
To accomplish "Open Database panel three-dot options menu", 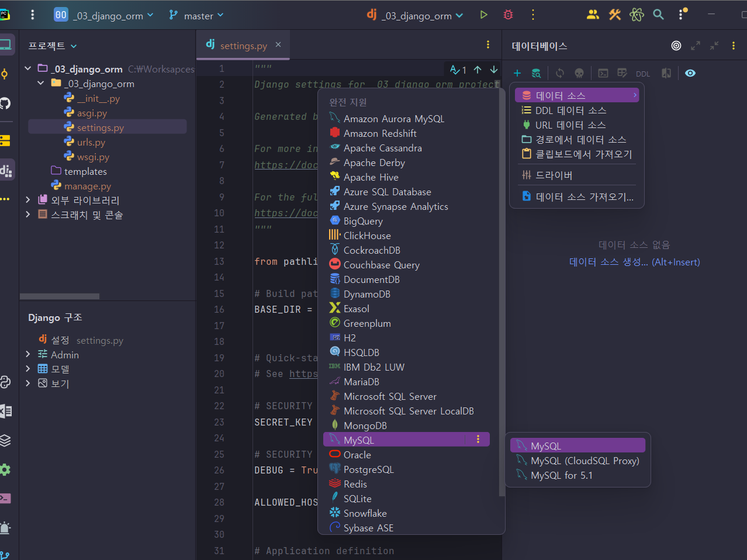I will click(734, 46).
